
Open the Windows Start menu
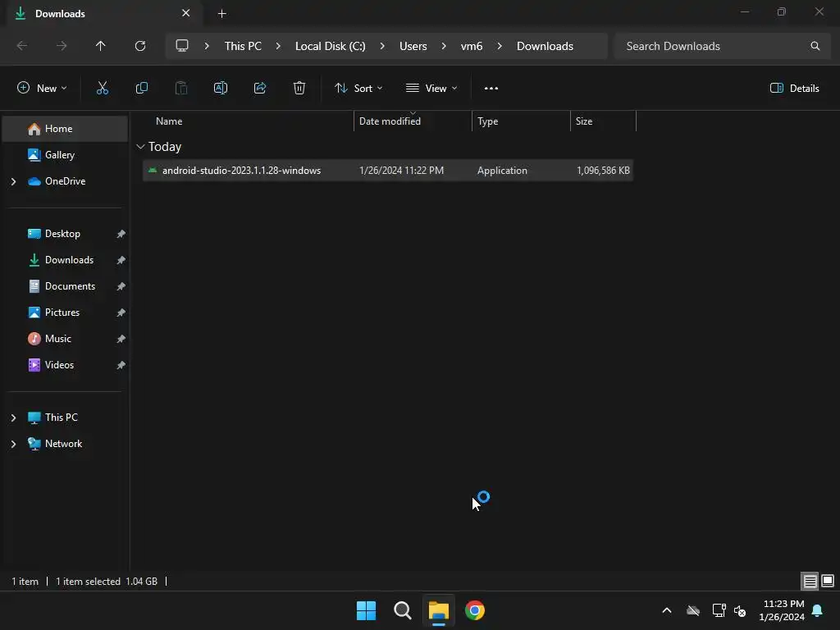(x=367, y=610)
